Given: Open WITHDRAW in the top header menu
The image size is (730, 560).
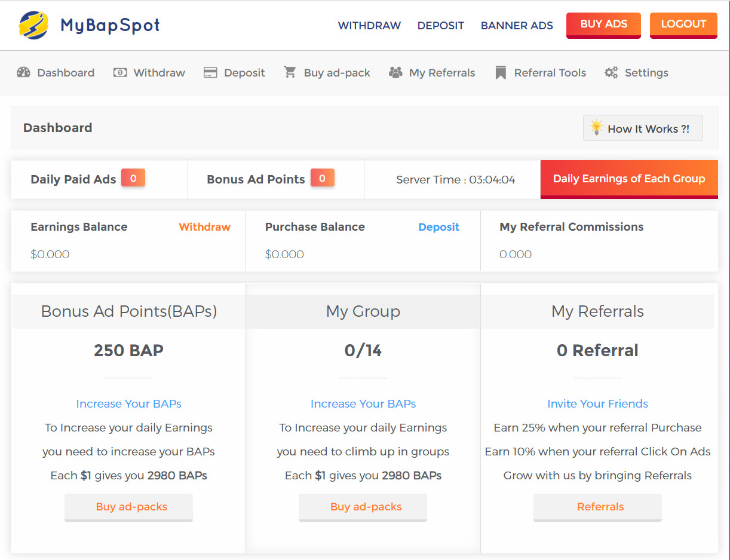Looking at the screenshot, I should 369,26.
